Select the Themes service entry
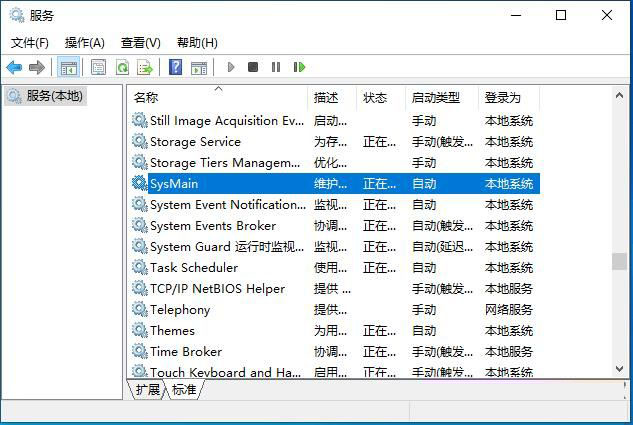 click(172, 331)
